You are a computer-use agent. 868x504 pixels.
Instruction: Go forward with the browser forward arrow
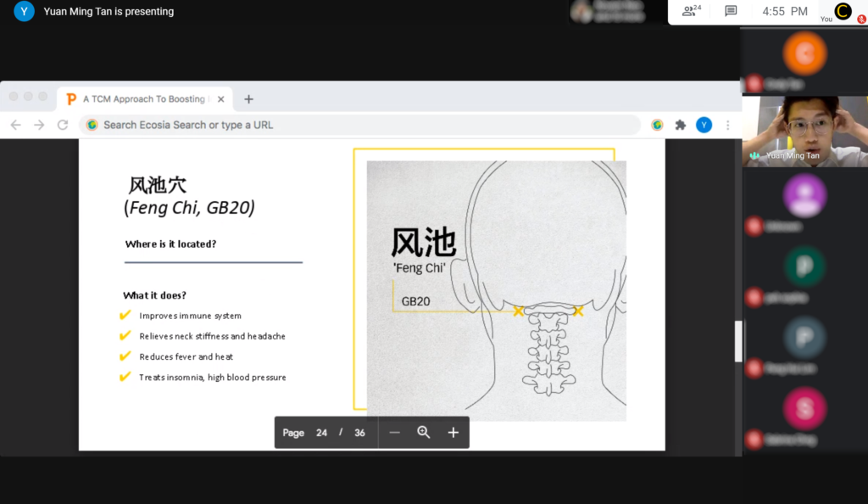pyautogui.click(x=39, y=125)
